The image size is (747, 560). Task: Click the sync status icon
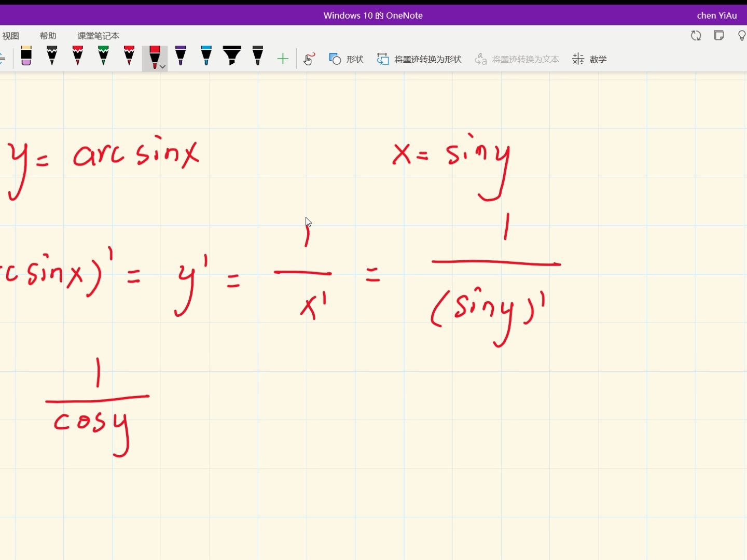696,36
